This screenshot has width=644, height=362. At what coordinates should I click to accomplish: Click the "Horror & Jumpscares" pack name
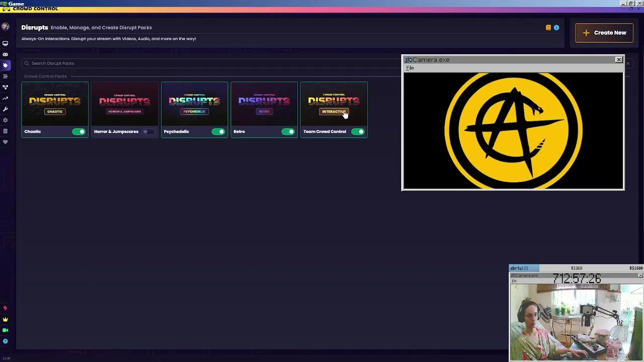[116, 132]
